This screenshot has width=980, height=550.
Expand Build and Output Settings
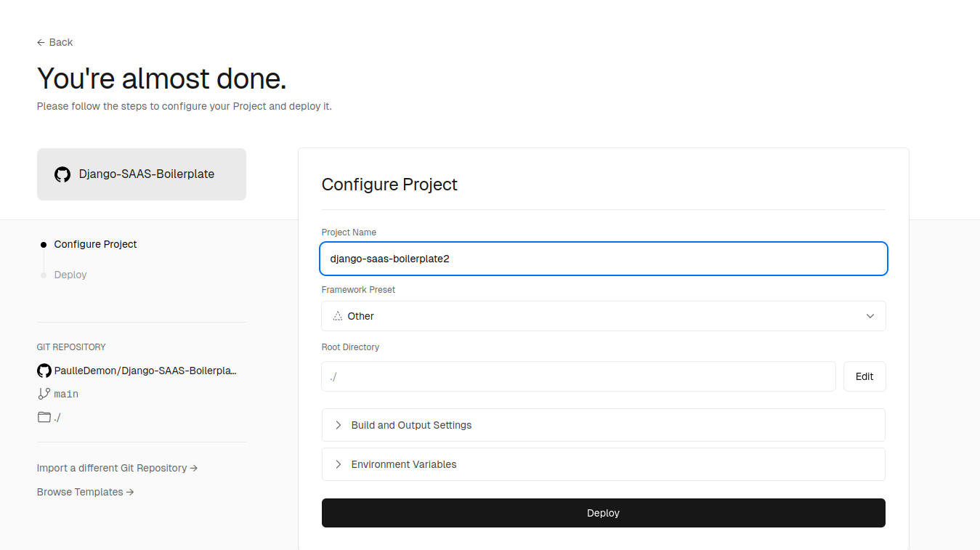[x=603, y=424]
